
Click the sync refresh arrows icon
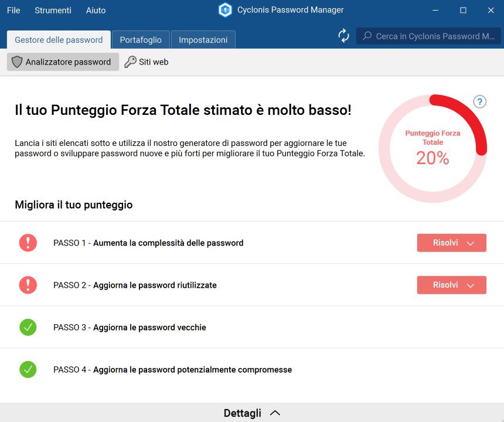[x=343, y=36]
